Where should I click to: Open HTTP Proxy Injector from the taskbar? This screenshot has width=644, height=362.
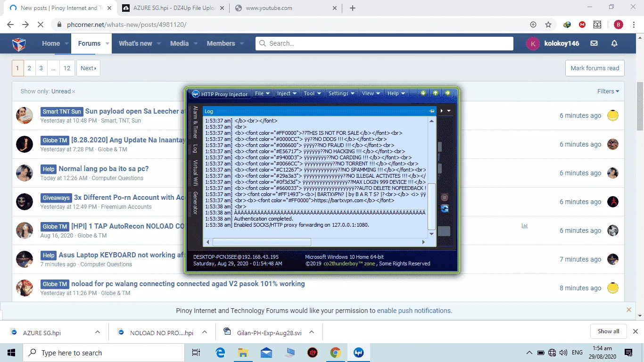point(359,353)
